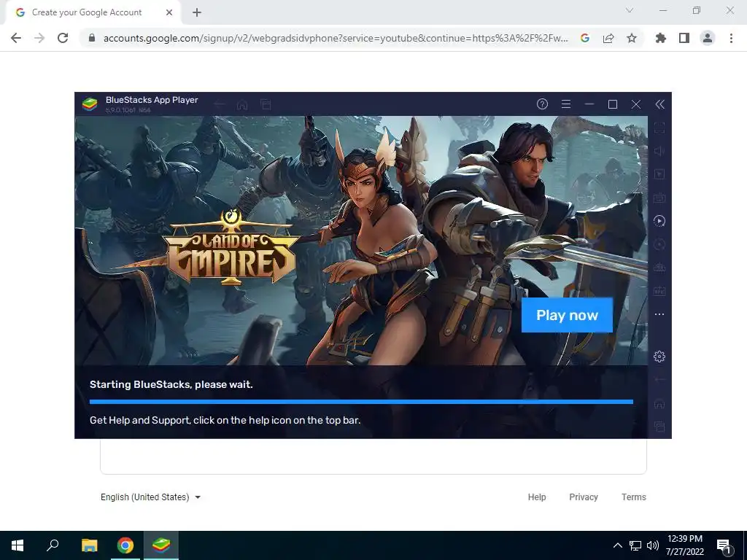
Task: Open the Windows notification center
Action: (x=724, y=546)
